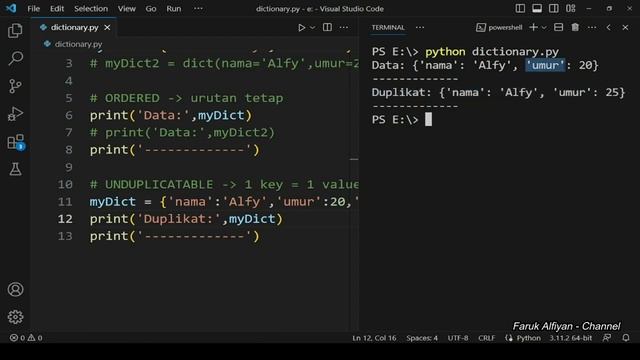Open the Go menu

click(151, 9)
